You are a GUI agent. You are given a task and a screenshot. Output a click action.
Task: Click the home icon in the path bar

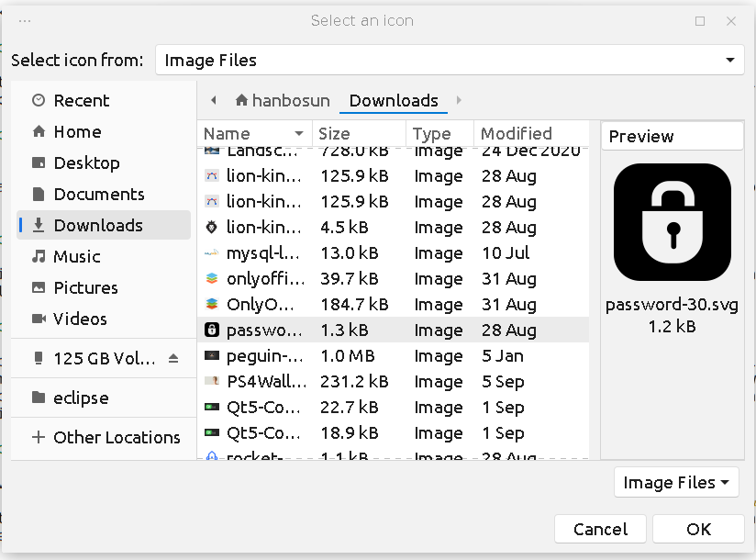point(242,101)
